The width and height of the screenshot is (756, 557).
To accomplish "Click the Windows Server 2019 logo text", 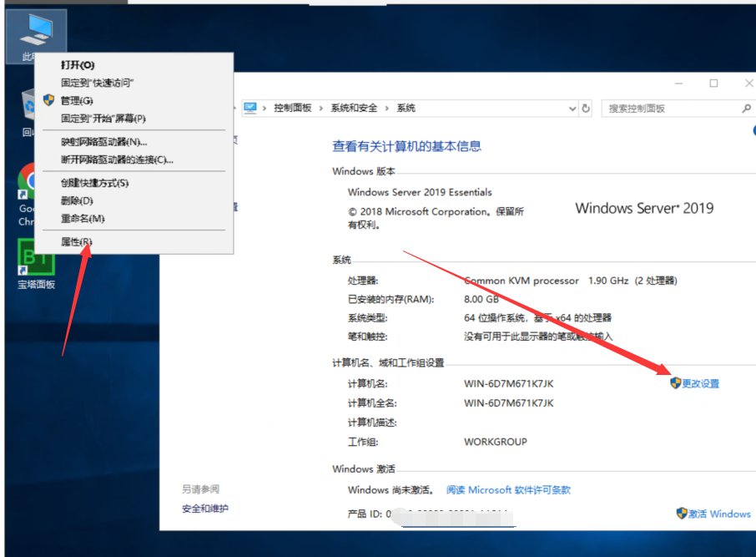I will tap(644, 208).
